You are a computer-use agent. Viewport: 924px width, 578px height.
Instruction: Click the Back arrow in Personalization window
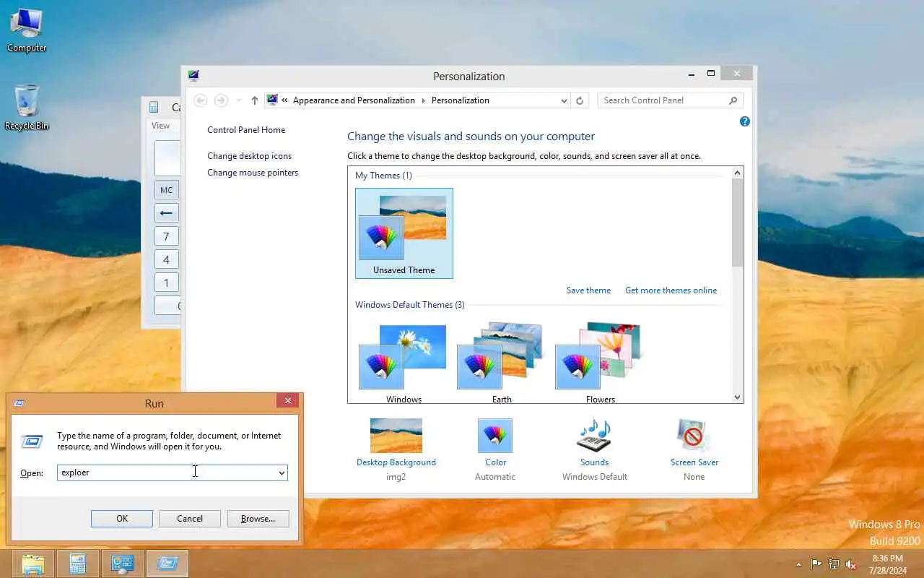(201, 100)
